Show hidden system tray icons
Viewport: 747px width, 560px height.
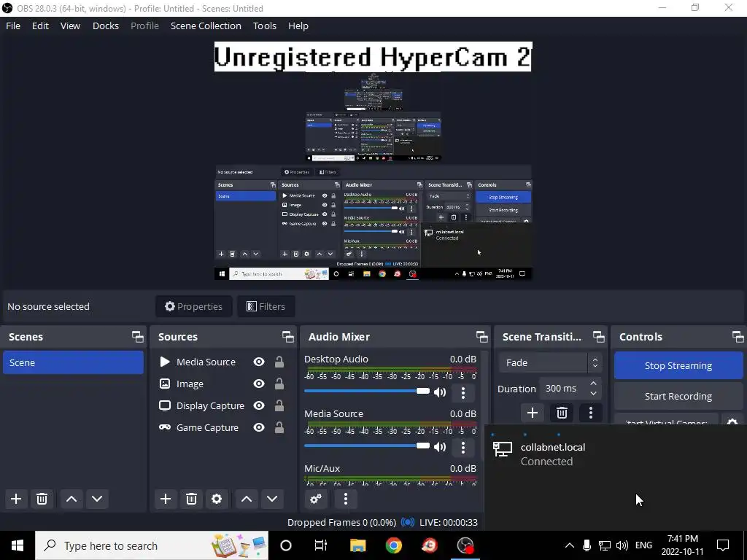[569, 545]
